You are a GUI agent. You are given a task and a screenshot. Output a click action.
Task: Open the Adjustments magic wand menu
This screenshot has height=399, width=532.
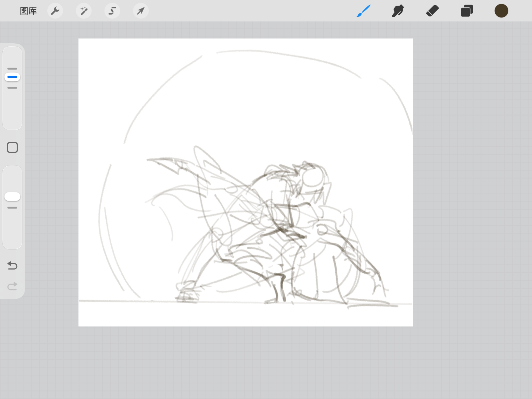84,11
